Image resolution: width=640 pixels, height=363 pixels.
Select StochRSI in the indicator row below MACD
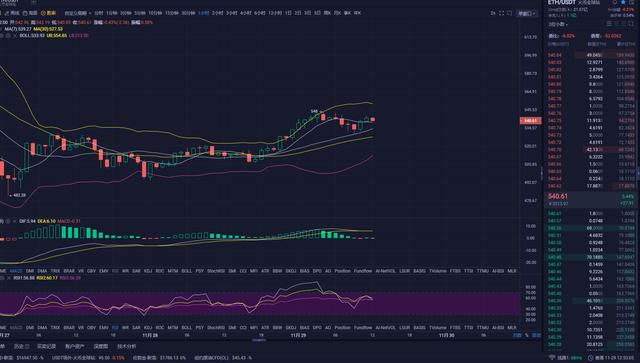[216, 271]
